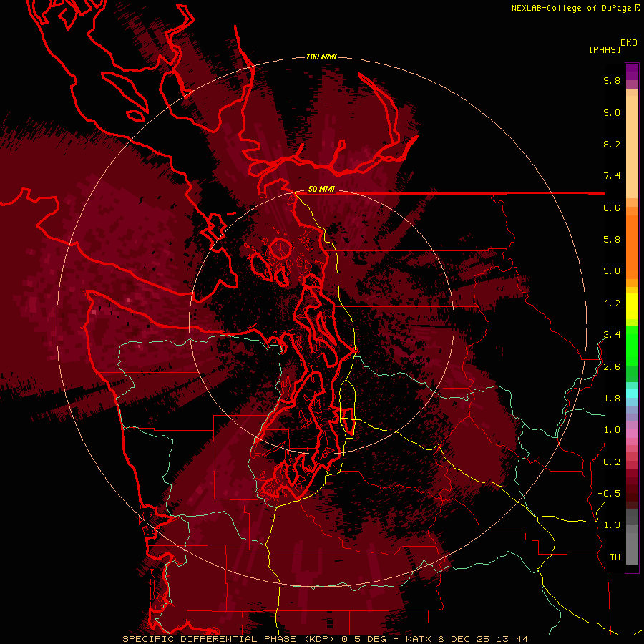Click the NEXLAB-College of DuPage label
The image size is (644, 644).
(571, 8)
